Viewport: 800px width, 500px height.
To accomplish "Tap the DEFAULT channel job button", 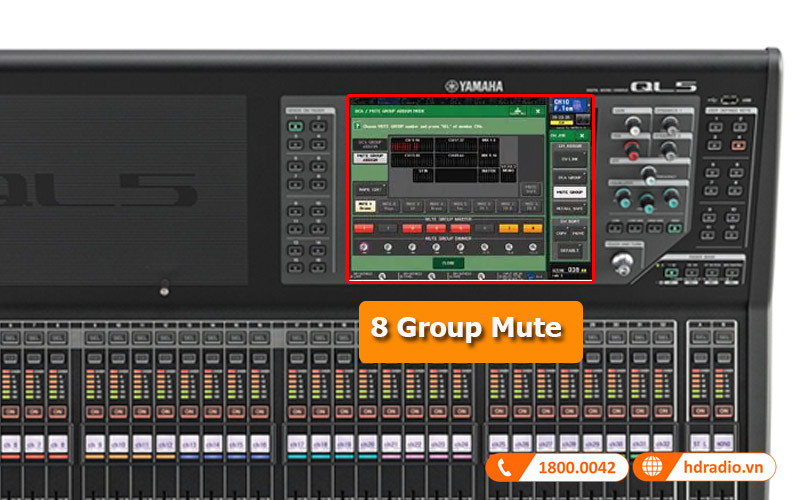I will click(569, 251).
